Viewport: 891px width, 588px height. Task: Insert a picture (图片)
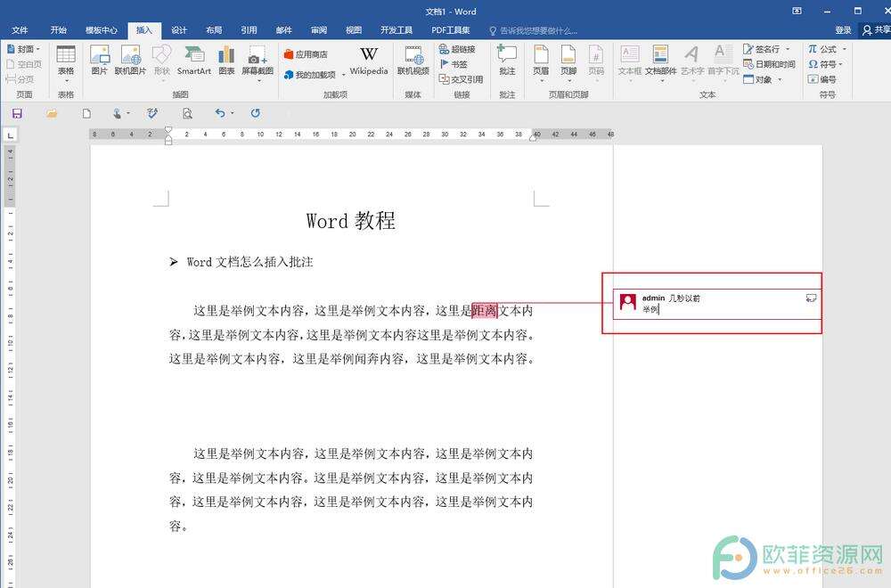coord(100,61)
